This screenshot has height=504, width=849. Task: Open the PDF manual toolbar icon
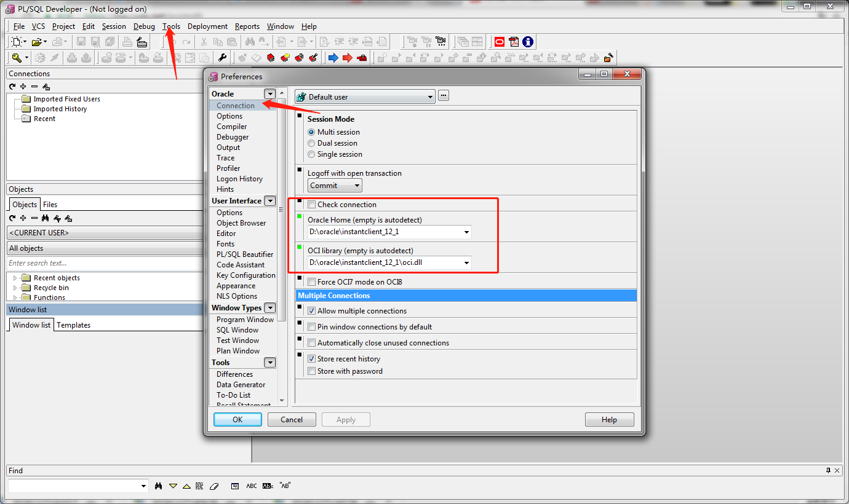[x=514, y=42]
